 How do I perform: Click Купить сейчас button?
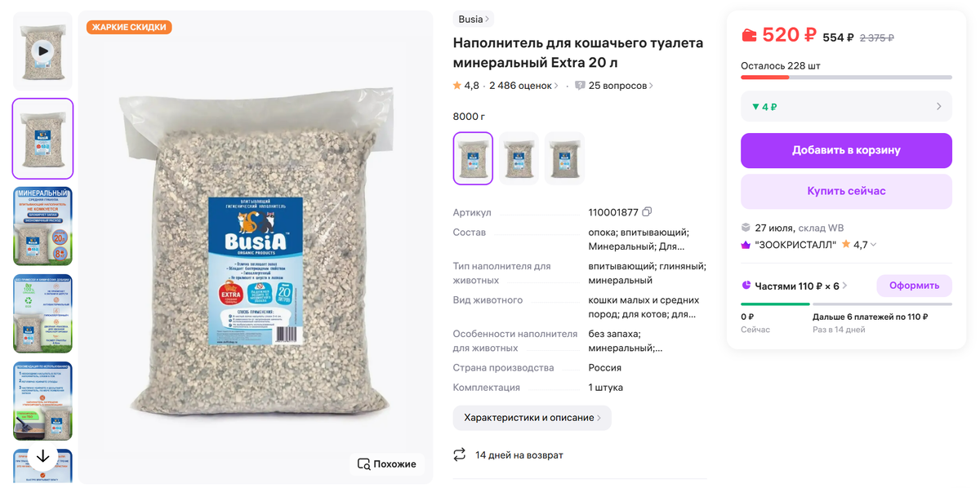click(846, 191)
